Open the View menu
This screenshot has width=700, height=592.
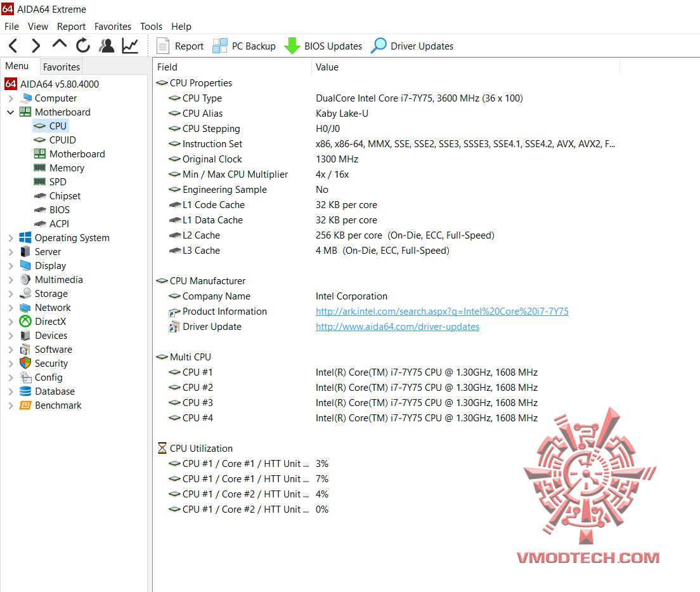[38, 27]
